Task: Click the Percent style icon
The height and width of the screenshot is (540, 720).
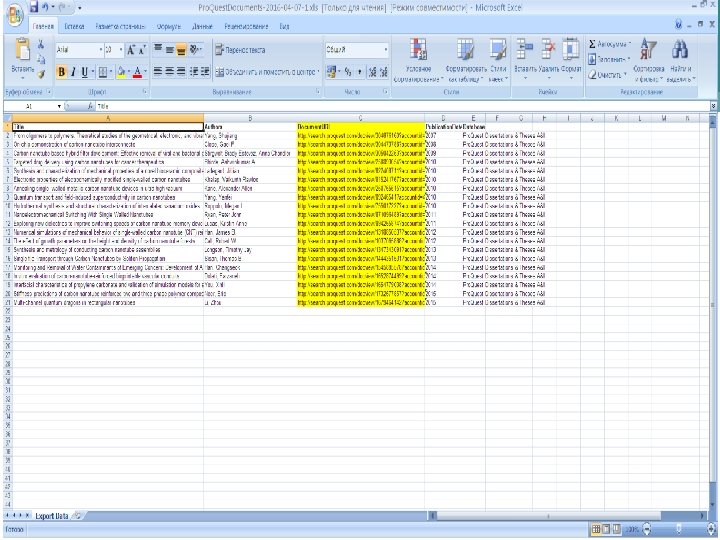Action: point(348,72)
